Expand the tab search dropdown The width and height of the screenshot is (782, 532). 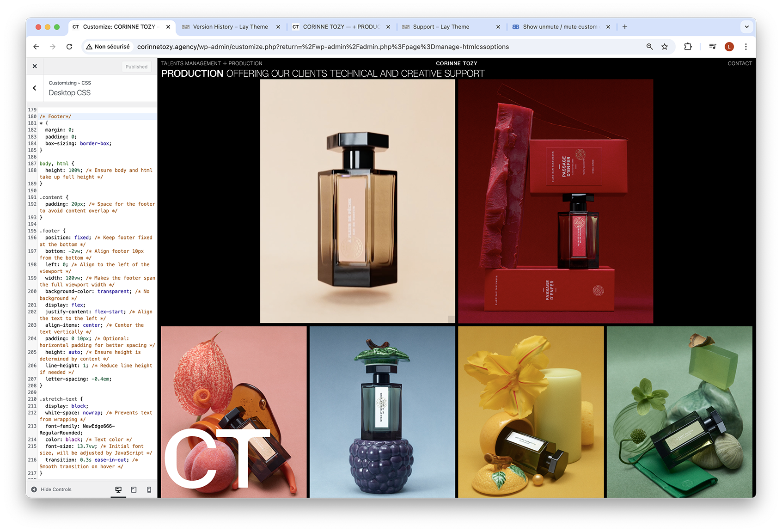[x=746, y=27]
